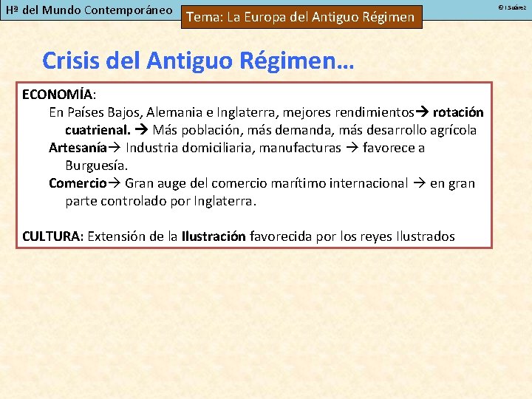Select the 'ECONOMÍA' heading
The height and width of the screenshot is (399, 532).
click(57, 95)
